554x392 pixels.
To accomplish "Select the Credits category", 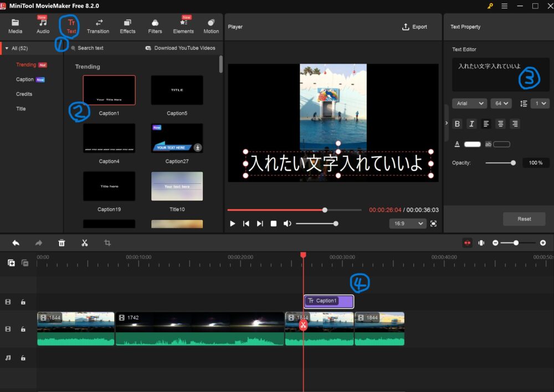I will [24, 94].
